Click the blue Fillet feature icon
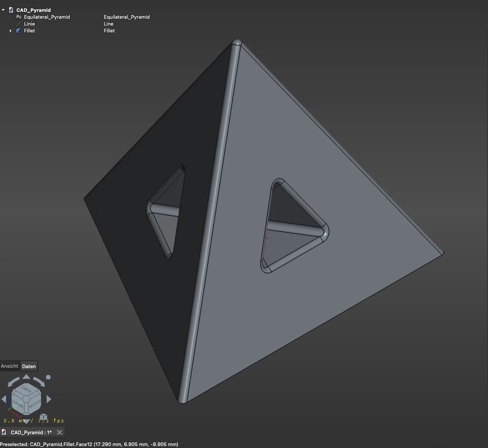Viewport: 488px width, 448px height. click(19, 31)
